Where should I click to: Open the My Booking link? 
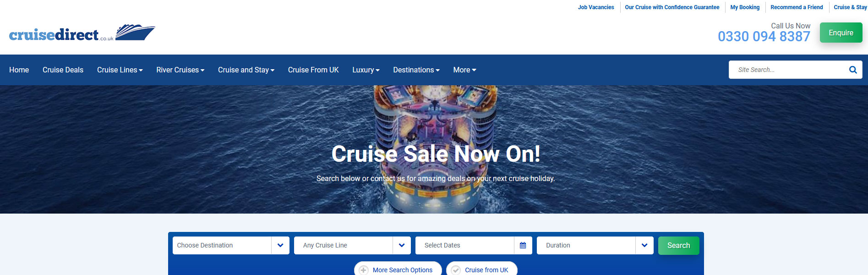(x=745, y=7)
